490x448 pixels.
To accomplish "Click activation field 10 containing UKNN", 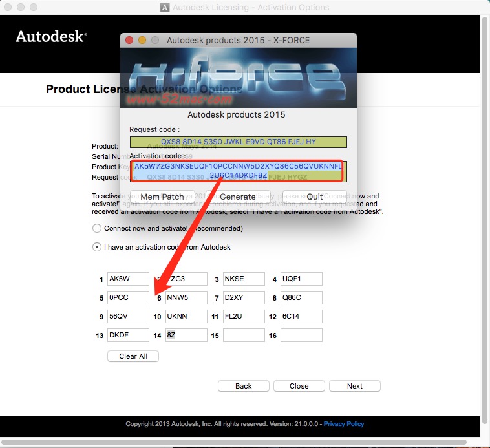I will point(186,317).
